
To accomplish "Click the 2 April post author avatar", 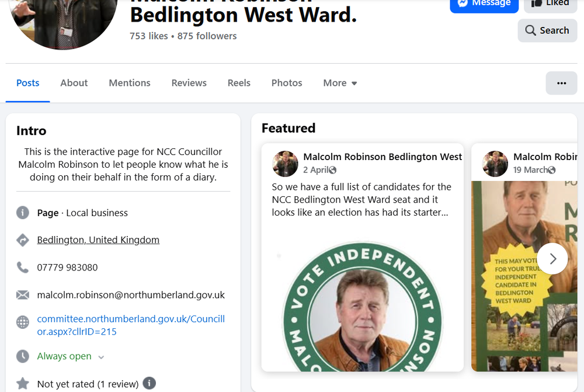I will tap(286, 164).
